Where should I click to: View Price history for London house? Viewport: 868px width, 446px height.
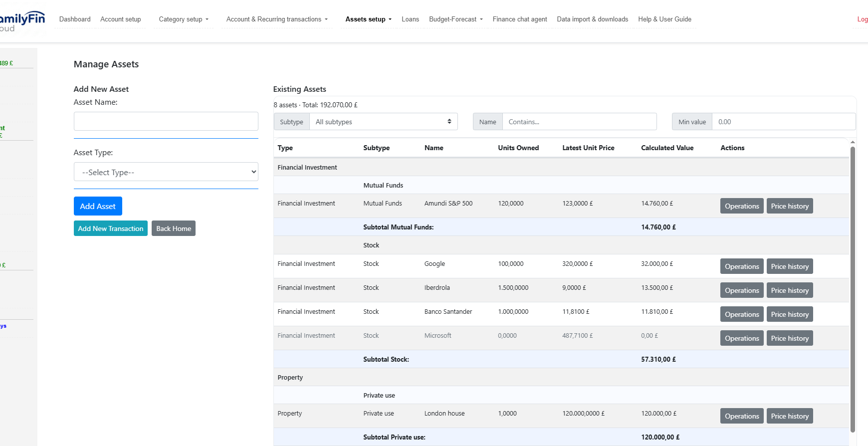pyautogui.click(x=790, y=416)
